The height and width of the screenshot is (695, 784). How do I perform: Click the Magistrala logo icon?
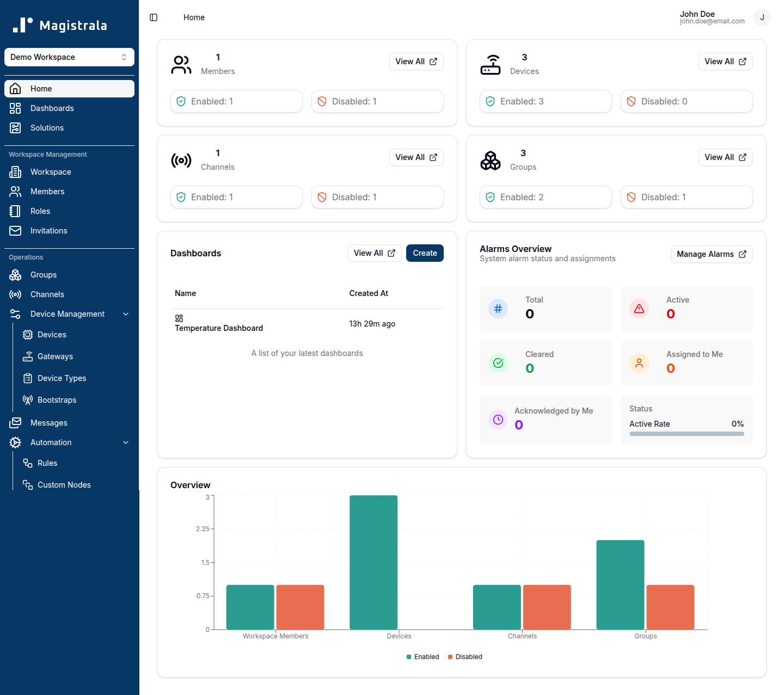23,25
